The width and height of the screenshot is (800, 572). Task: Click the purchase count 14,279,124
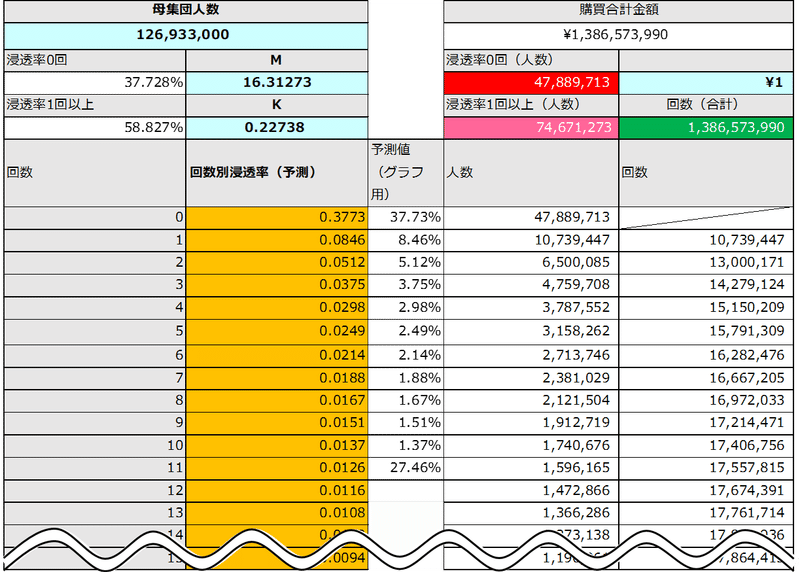(706, 285)
